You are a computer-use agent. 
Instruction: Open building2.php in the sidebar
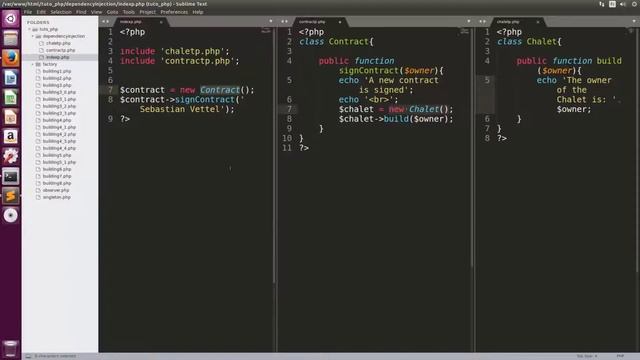click(x=57, y=78)
